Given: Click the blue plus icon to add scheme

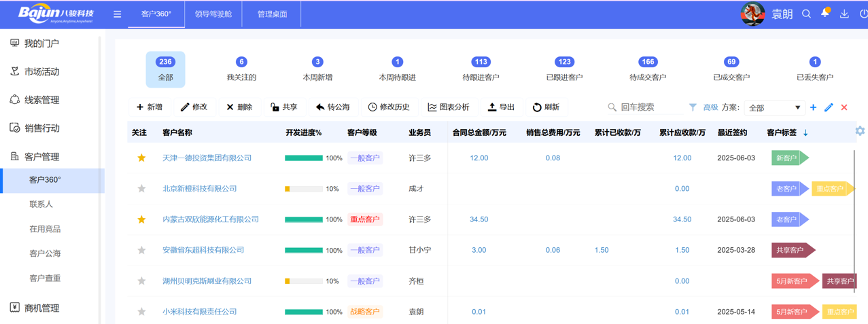Looking at the screenshot, I should click(814, 107).
